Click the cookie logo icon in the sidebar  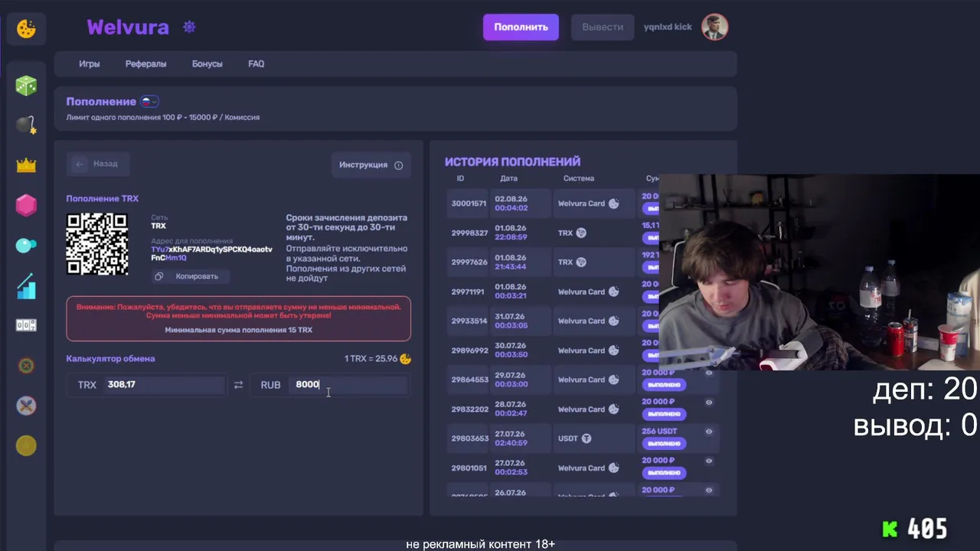pos(26,29)
